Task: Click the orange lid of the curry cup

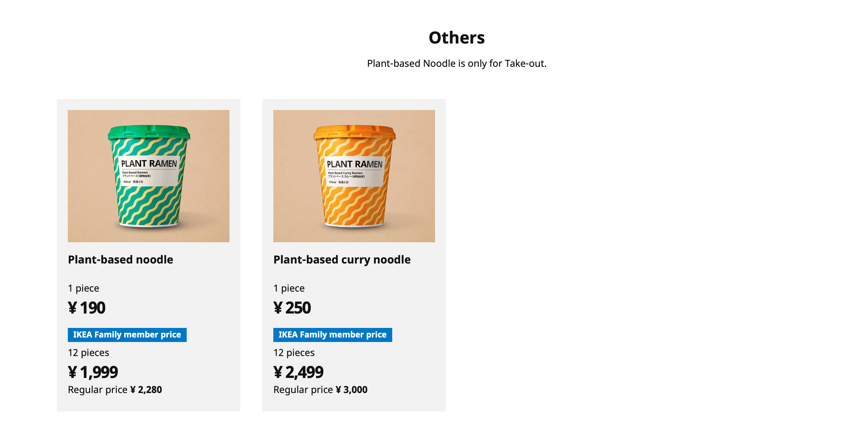Action: click(x=354, y=132)
